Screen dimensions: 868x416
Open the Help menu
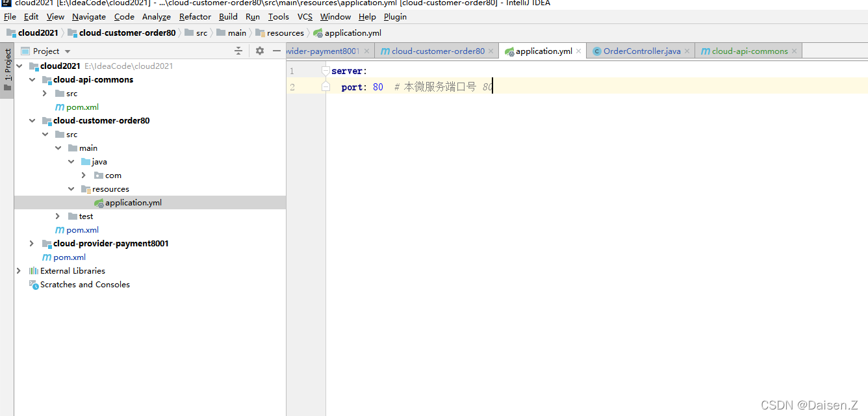pos(367,17)
